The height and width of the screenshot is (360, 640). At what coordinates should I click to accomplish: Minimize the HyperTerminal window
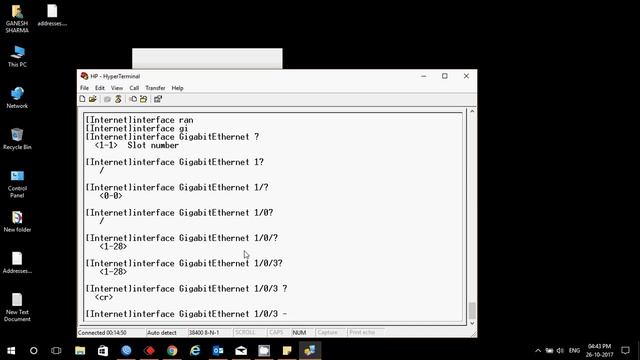(424, 76)
